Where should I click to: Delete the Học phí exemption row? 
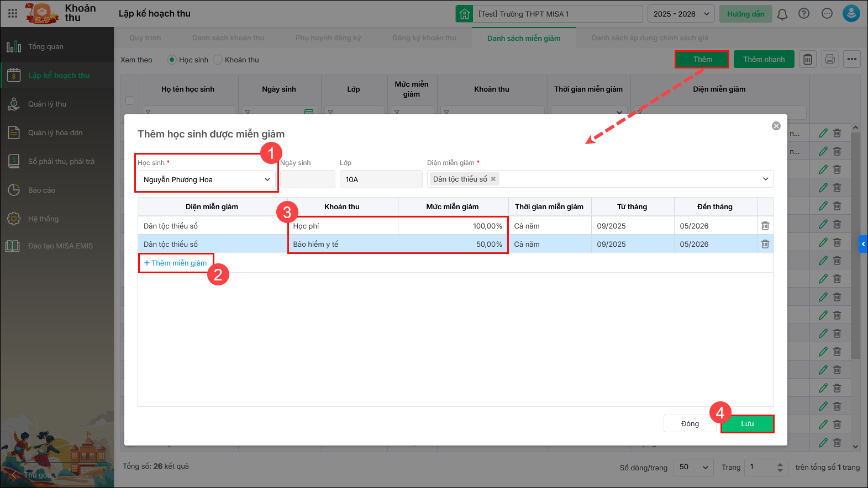(x=765, y=226)
